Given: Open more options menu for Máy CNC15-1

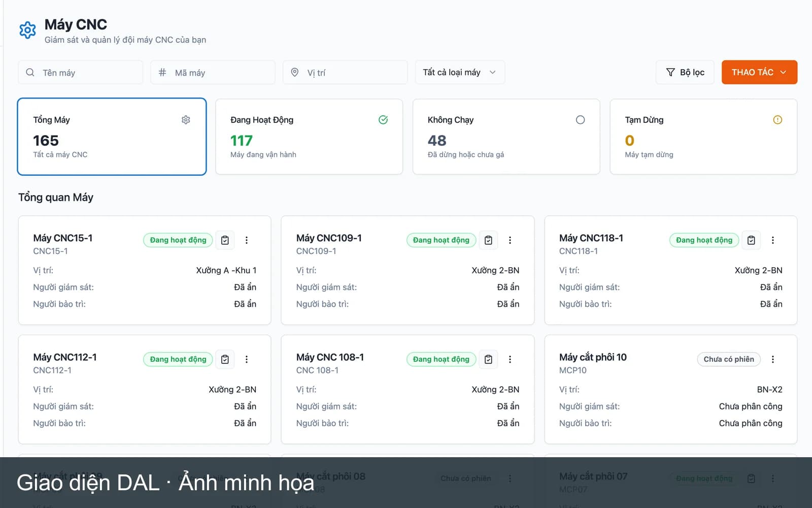Looking at the screenshot, I should tap(247, 240).
